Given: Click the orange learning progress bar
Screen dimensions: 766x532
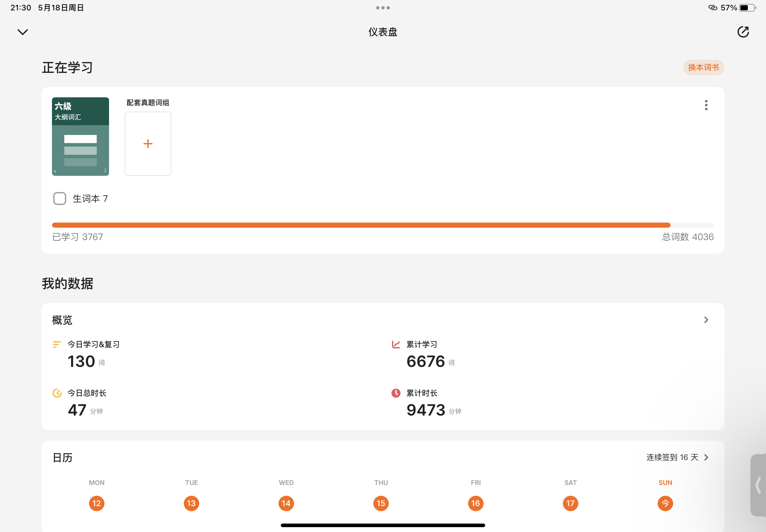Looking at the screenshot, I should pyautogui.click(x=383, y=225).
